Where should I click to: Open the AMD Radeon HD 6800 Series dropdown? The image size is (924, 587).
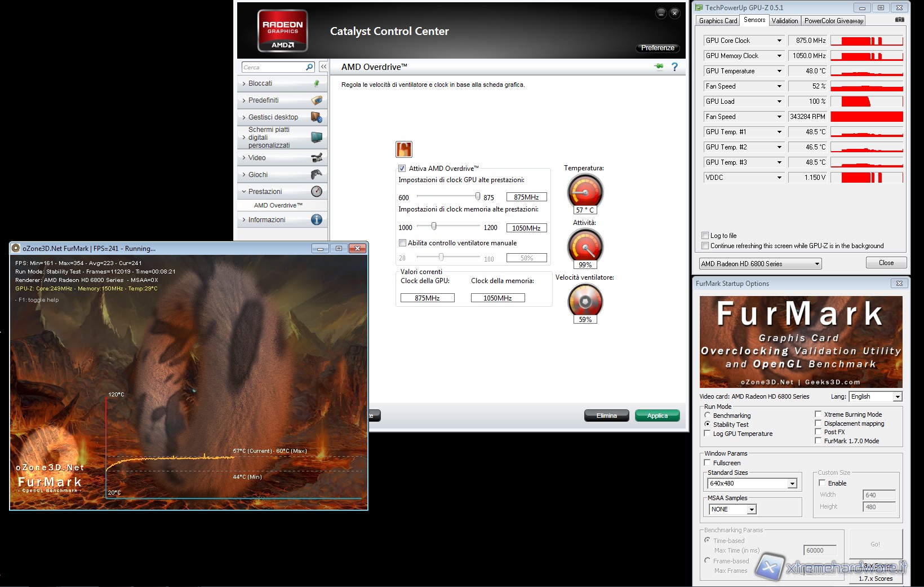pos(817,264)
